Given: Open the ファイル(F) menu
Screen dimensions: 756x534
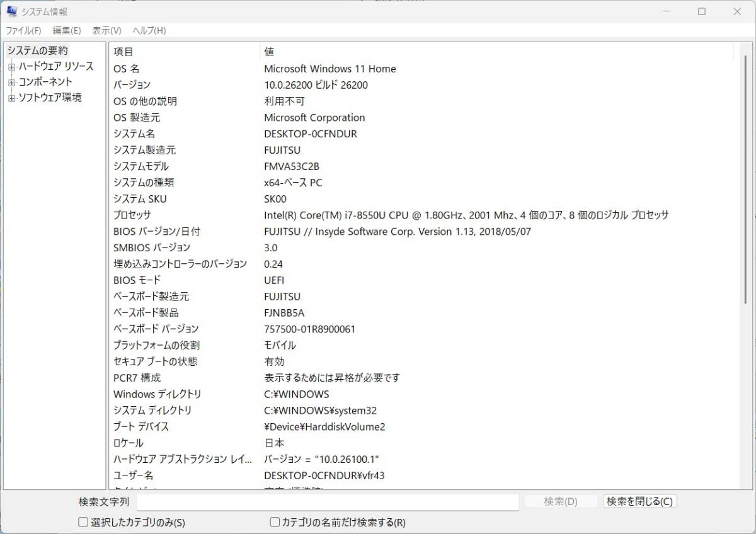Looking at the screenshot, I should point(23,30).
